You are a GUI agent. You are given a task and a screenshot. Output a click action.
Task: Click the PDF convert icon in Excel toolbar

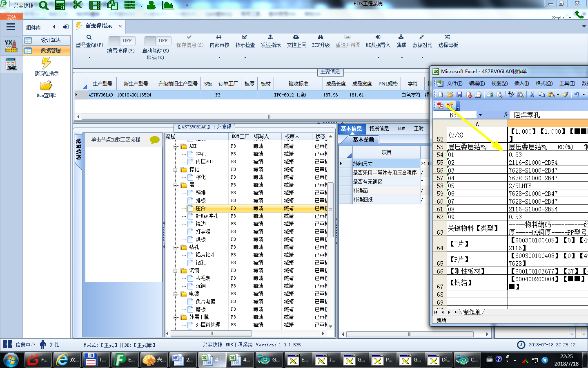440,105
